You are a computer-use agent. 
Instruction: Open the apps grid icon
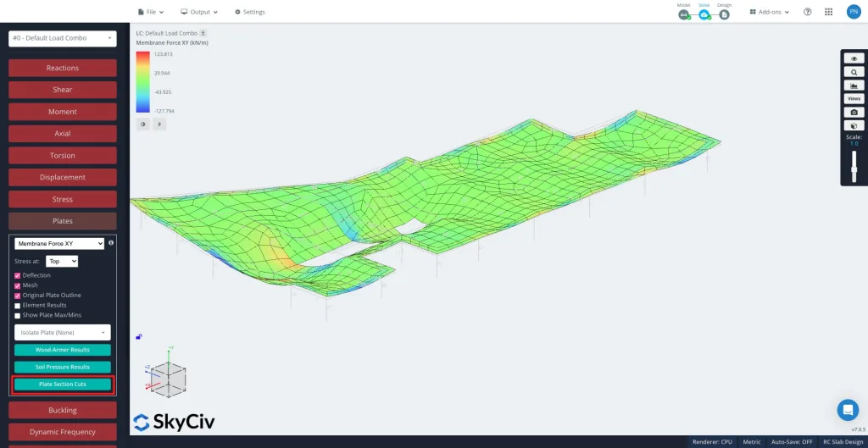pyautogui.click(x=828, y=12)
